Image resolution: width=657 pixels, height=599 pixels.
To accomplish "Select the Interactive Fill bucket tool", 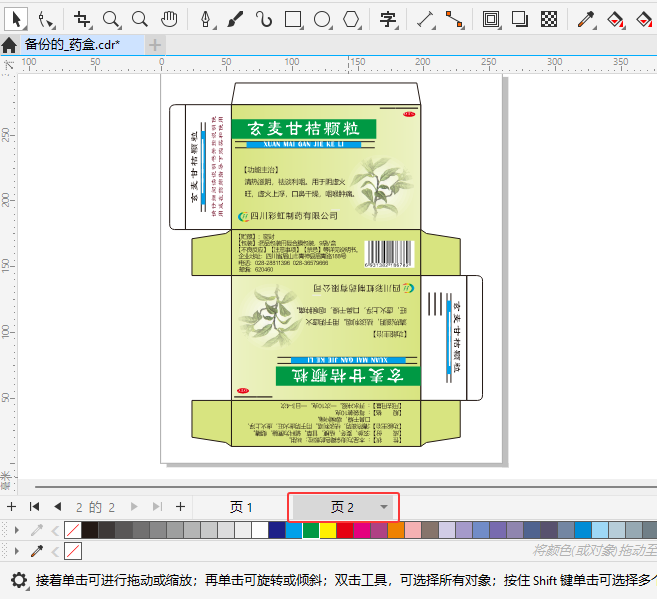I will (x=616, y=19).
